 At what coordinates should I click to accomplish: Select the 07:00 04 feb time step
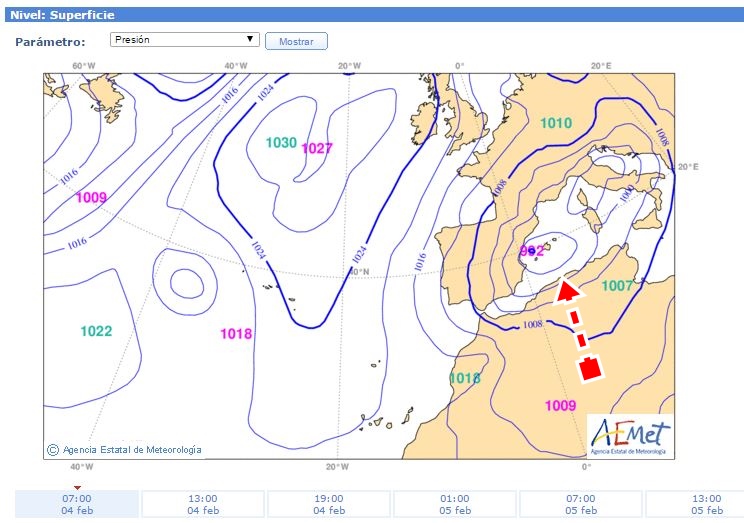pyautogui.click(x=77, y=504)
